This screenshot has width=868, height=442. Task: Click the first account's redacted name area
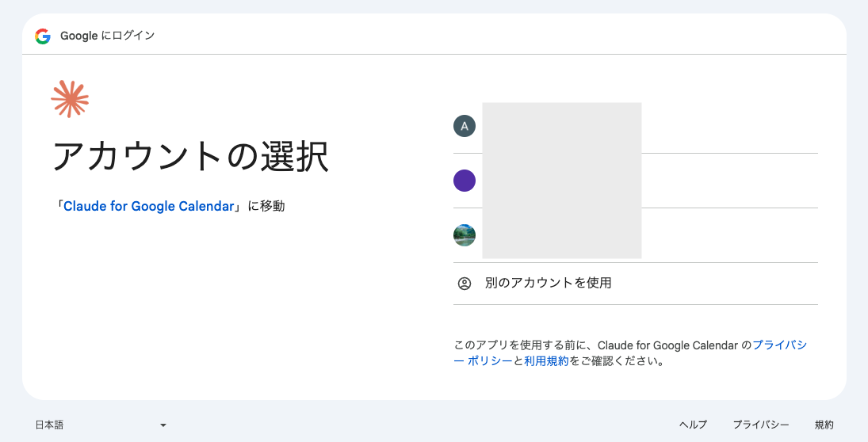562,128
